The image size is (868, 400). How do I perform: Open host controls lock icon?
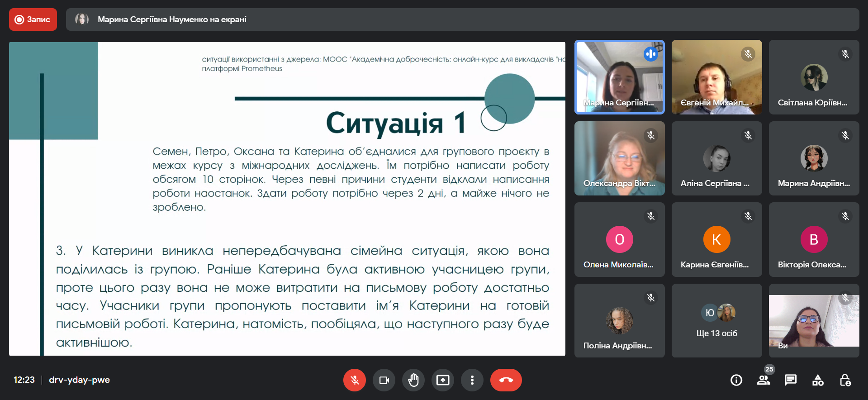click(845, 380)
